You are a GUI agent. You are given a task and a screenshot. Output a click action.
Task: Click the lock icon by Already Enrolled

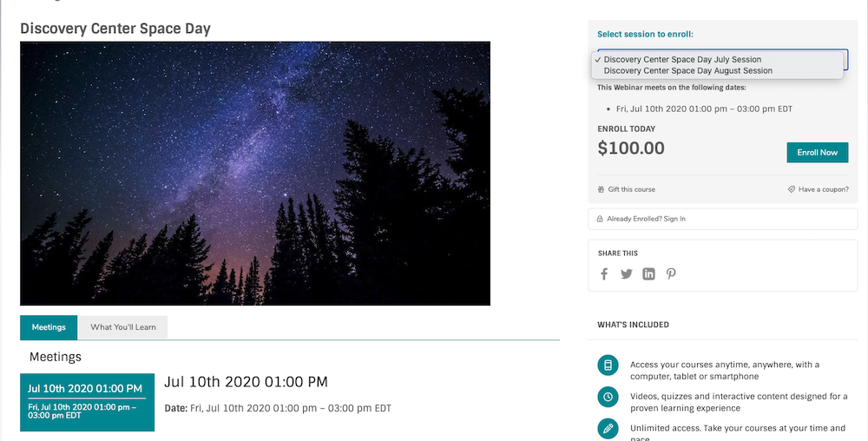tap(600, 219)
